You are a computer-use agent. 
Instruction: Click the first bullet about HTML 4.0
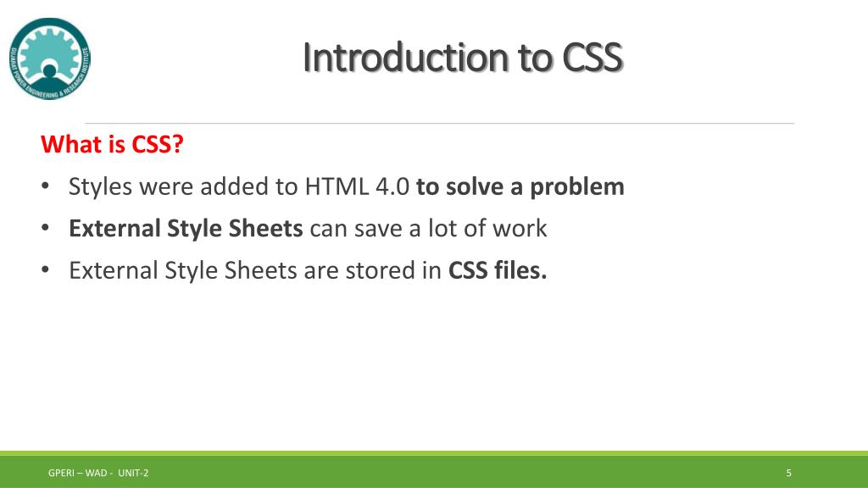[x=347, y=186]
